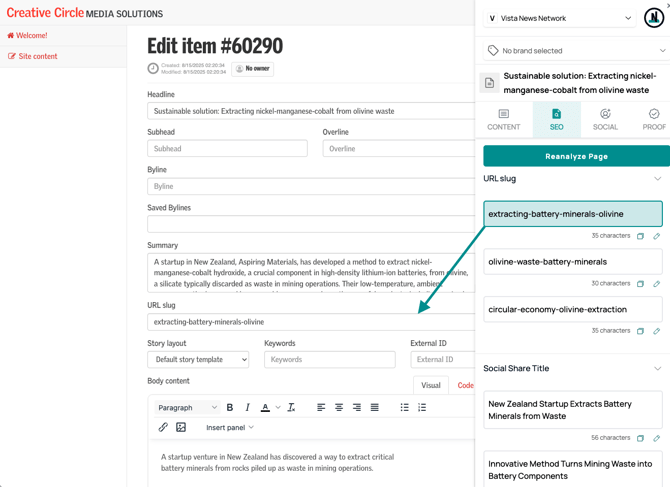Insert a numbered list

(422, 408)
